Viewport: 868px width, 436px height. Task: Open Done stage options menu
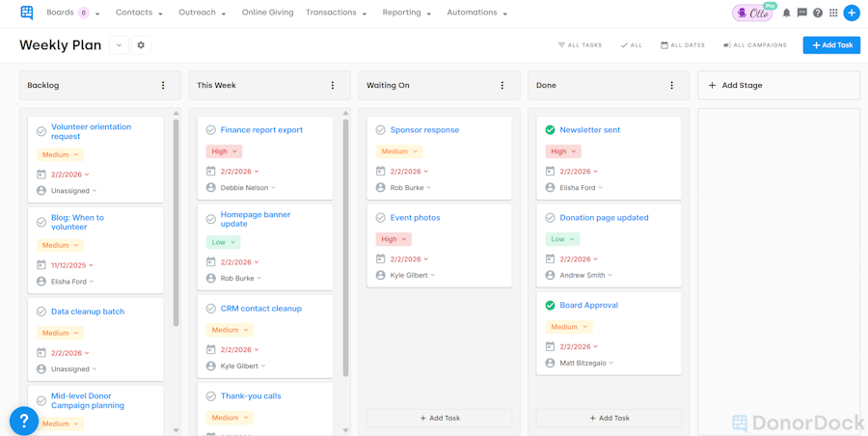[671, 85]
